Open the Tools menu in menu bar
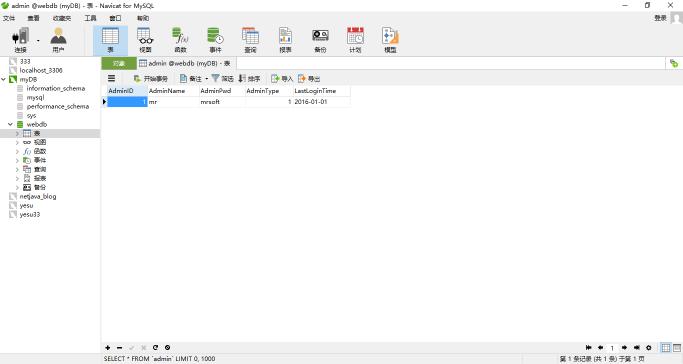Viewport: 683px width, 364px height. (90, 18)
